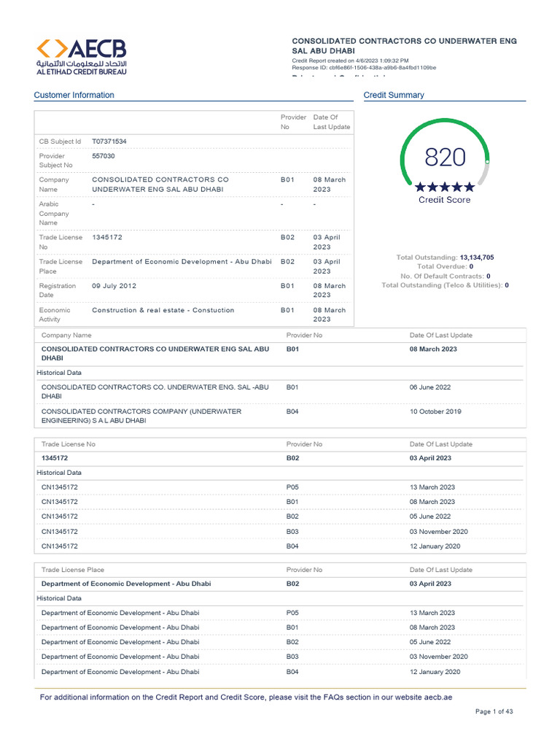The image size is (560, 747).
Task: Click the Trade License Place column header
Action: (72, 570)
